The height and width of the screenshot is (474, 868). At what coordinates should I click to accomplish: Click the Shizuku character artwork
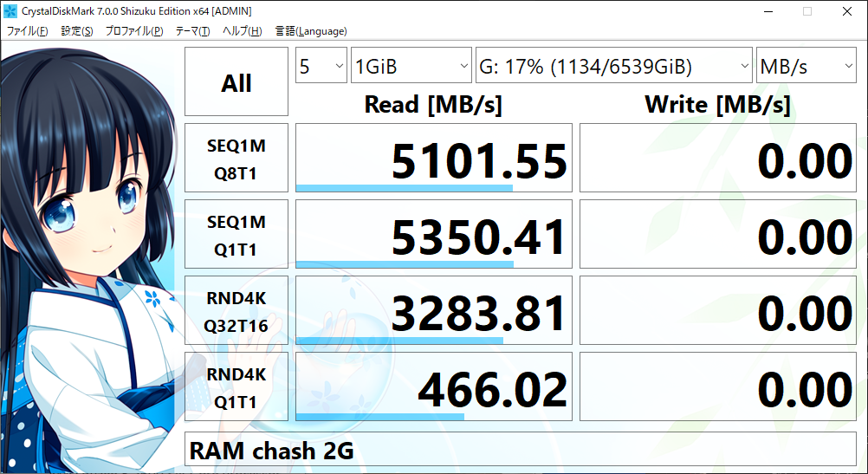click(88, 260)
